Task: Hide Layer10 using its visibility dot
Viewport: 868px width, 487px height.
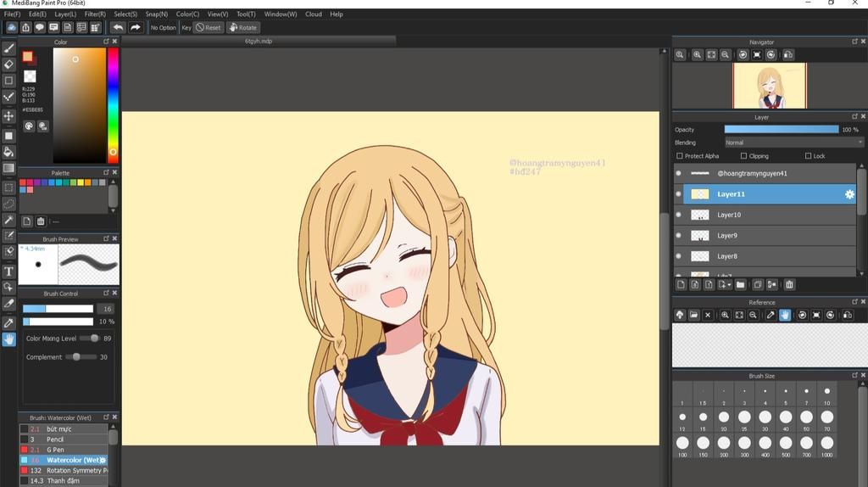Action: pos(679,215)
